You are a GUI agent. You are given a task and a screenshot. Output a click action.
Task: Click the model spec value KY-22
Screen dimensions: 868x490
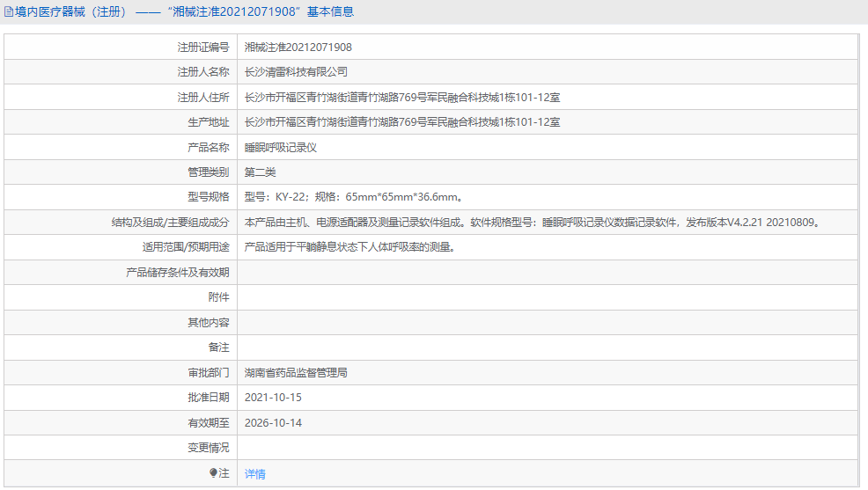[353, 197]
